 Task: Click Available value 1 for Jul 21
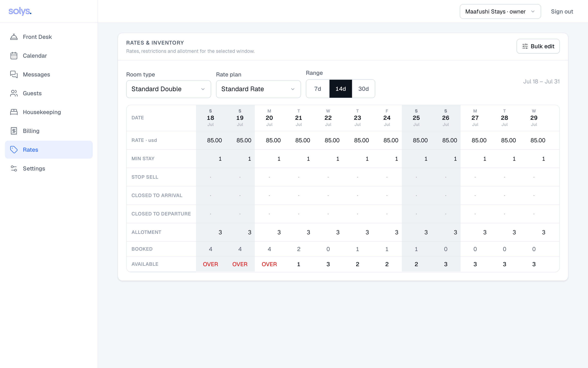tap(299, 264)
